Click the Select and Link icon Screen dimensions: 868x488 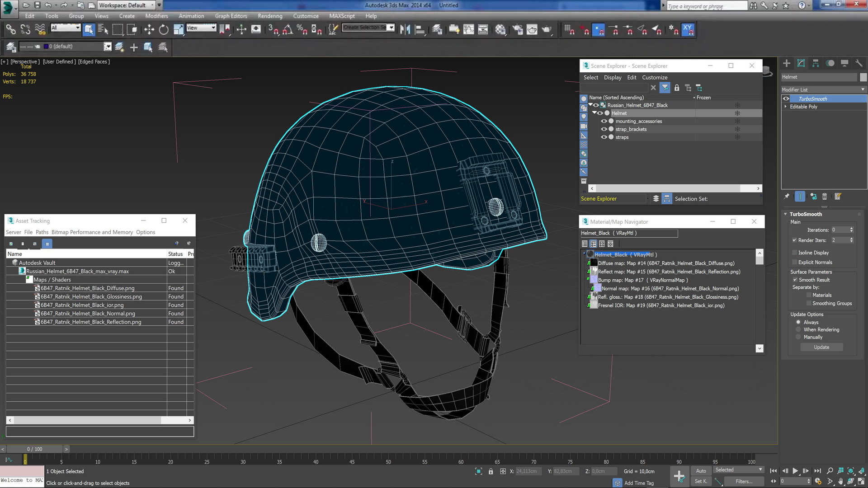[10, 30]
